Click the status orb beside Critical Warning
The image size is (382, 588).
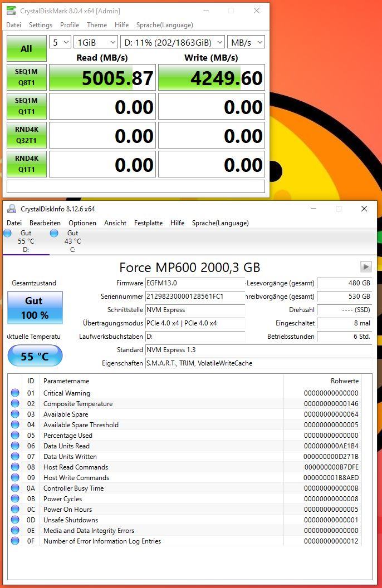coord(15,393)
